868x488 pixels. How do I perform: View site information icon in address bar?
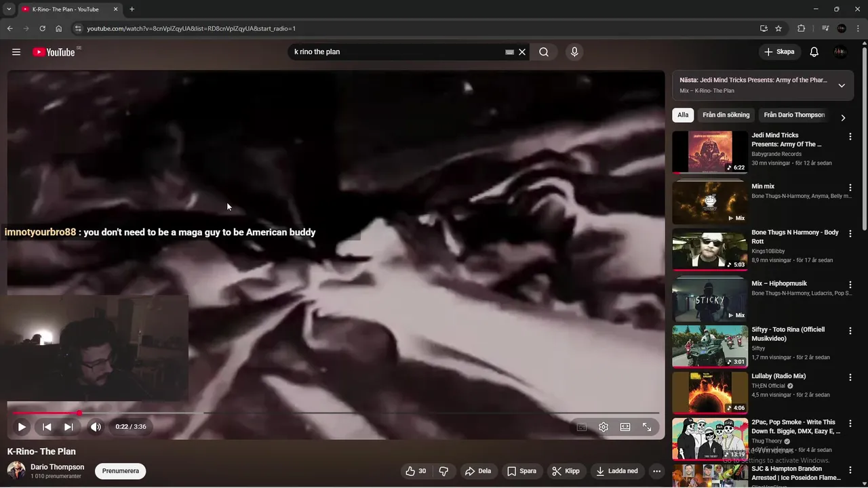(78, 28)
